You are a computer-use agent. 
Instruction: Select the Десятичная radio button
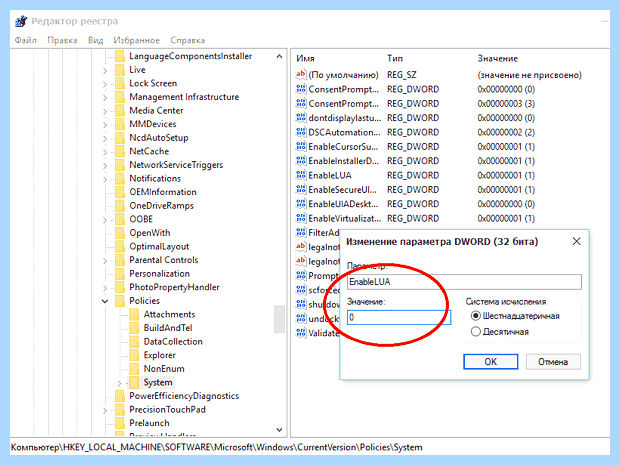click(x=476, y=331)
